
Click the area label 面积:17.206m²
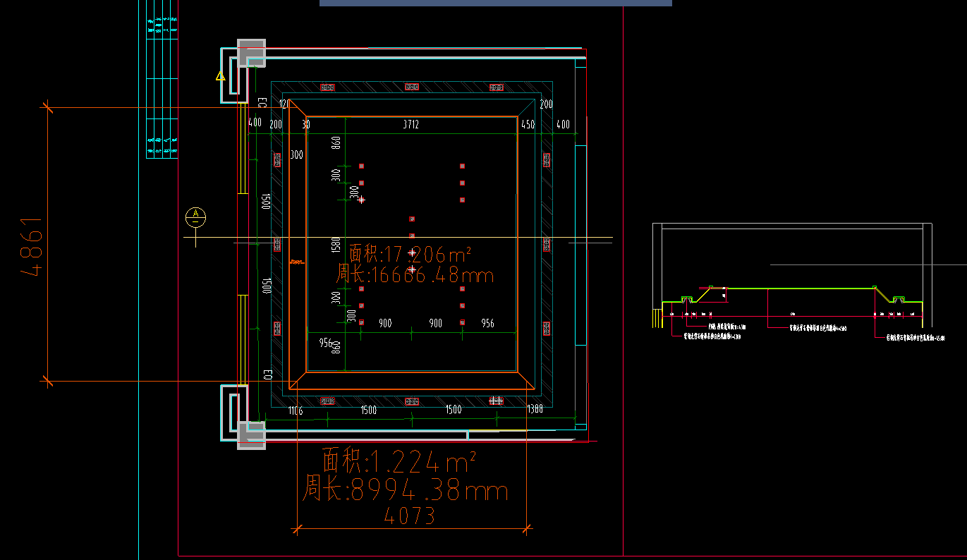coord(410,253)
